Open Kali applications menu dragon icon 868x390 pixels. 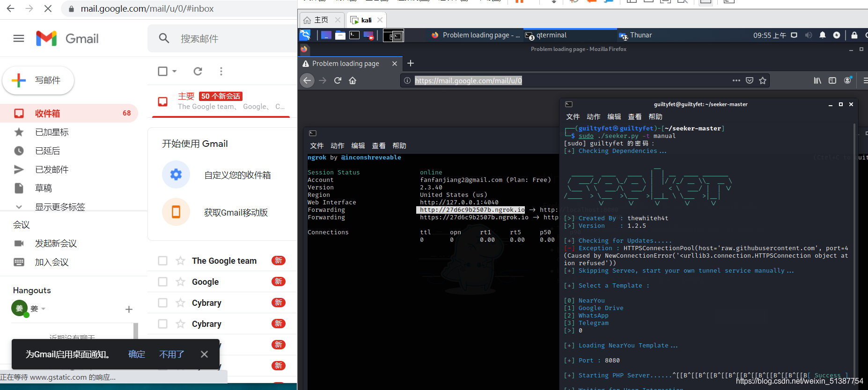(x=305, y=35)
